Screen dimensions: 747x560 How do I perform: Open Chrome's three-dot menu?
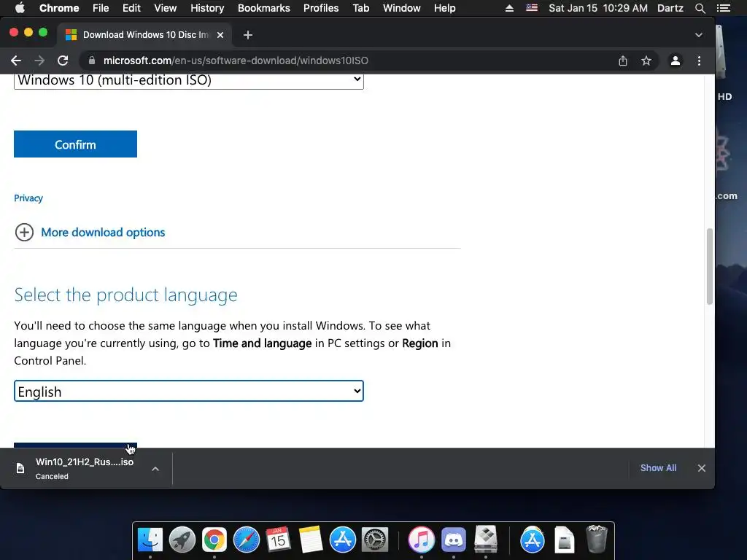click(699, 61)
